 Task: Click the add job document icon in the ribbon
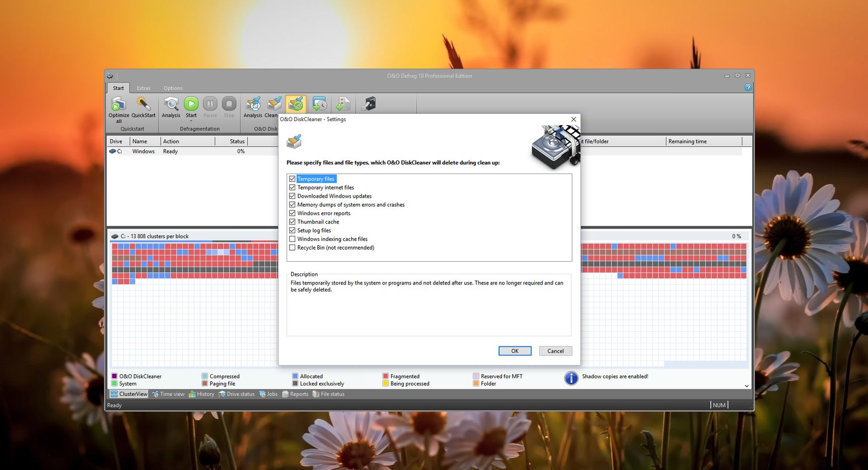(x=343, y=104)
